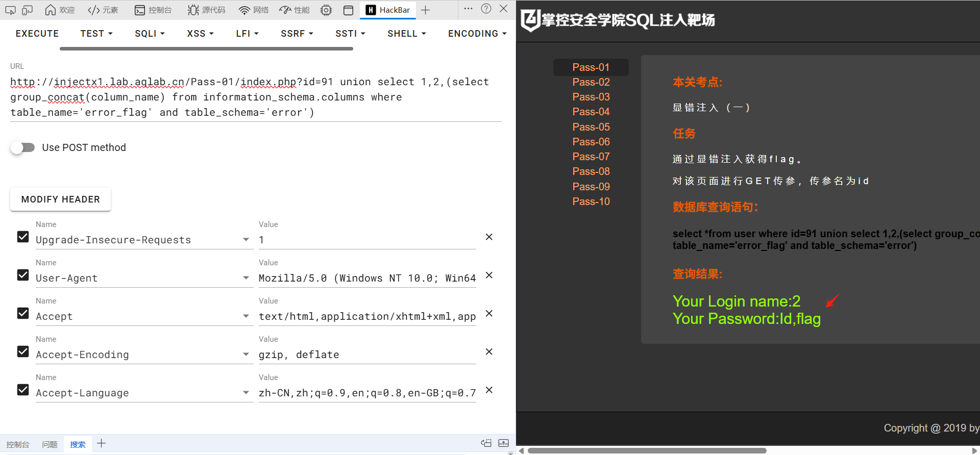This screenshot has height=455, width=980.
Task: Edit the Accept-Encoding gzip value field
Action: [x=367, y=355]
